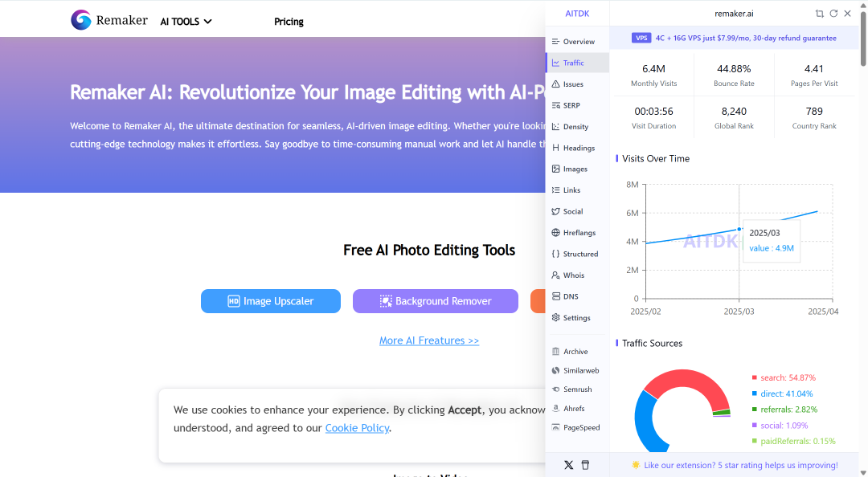
Task: Open the Cookie Policy link
Action: pos(357,428)
